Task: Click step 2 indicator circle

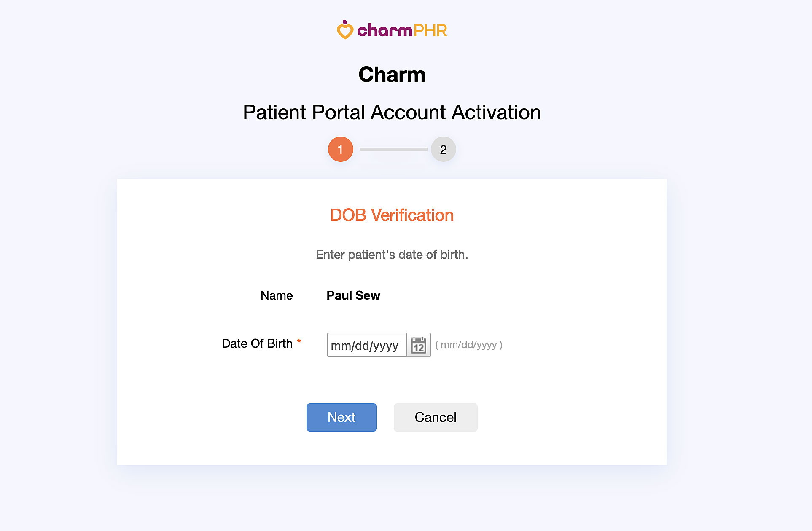Action: [443, 149]
